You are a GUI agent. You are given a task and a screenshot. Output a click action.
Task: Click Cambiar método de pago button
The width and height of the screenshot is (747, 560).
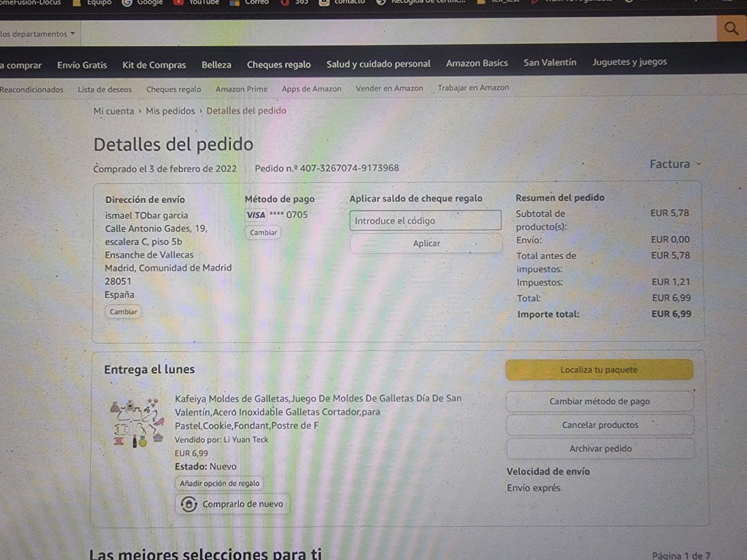tap(599, 401)
